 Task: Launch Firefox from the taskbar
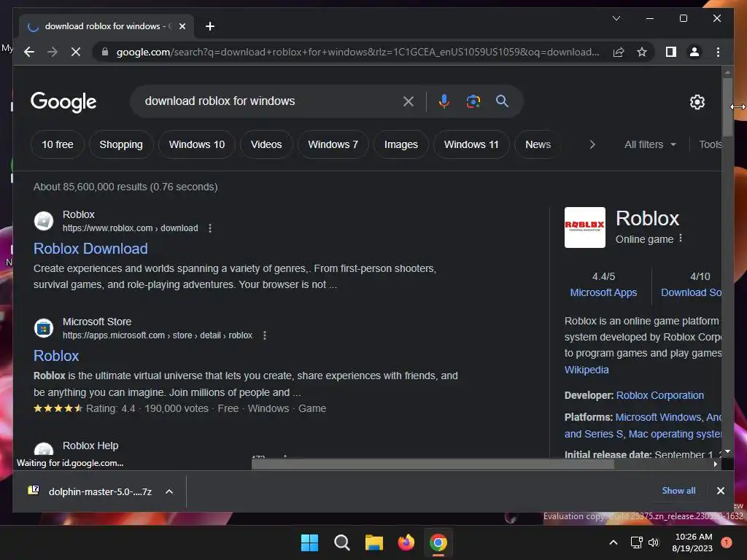[406, 542]
